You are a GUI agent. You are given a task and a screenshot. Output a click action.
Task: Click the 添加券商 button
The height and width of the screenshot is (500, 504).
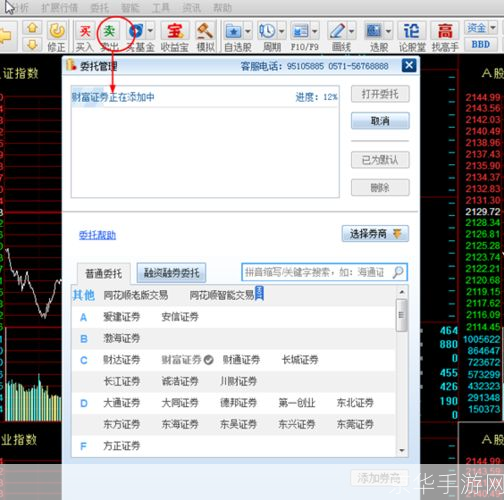pyautogui.click(x=379, y=478)
